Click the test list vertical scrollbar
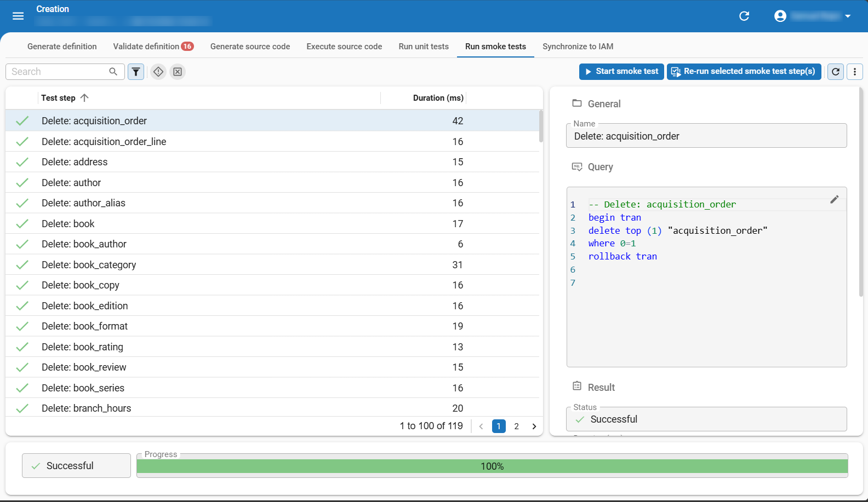 coord(541,126)
